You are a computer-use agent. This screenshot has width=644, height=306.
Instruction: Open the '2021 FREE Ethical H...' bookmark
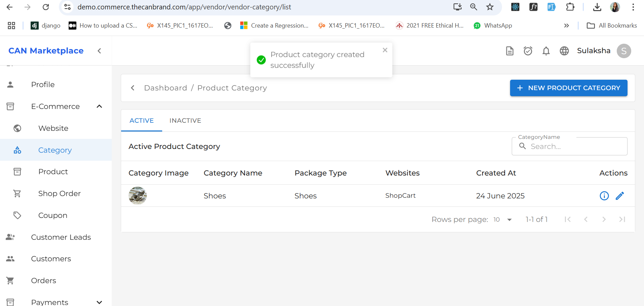point(430,26)
